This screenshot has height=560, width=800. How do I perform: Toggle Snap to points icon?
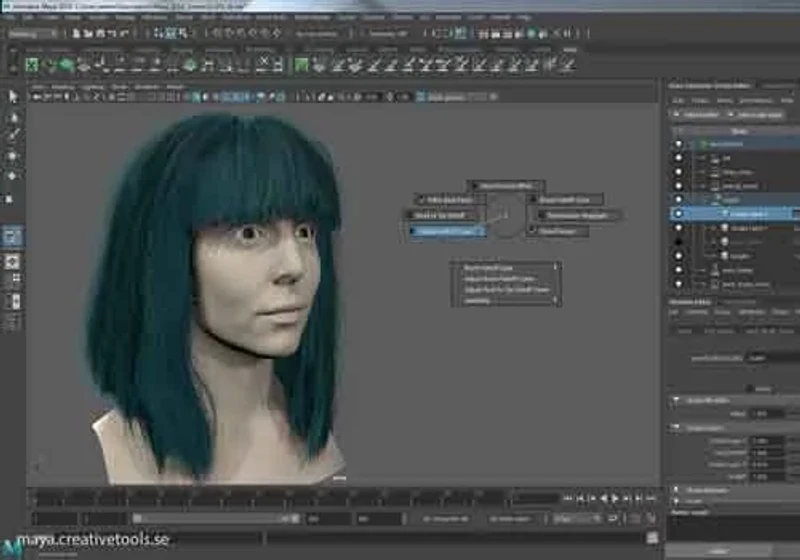pyautogui.click(x=240, y=34)
